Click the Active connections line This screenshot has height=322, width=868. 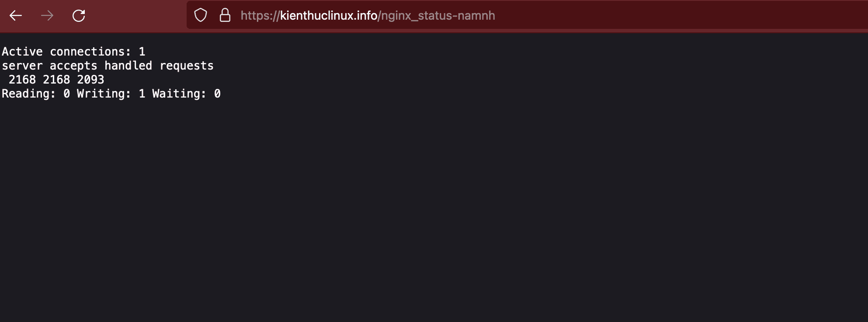coord(73,52)
